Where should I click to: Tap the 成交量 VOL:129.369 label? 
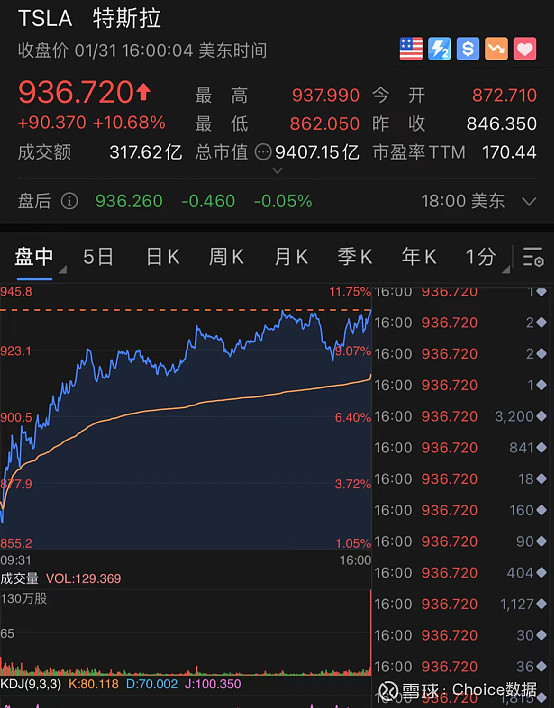coord(61,578)
